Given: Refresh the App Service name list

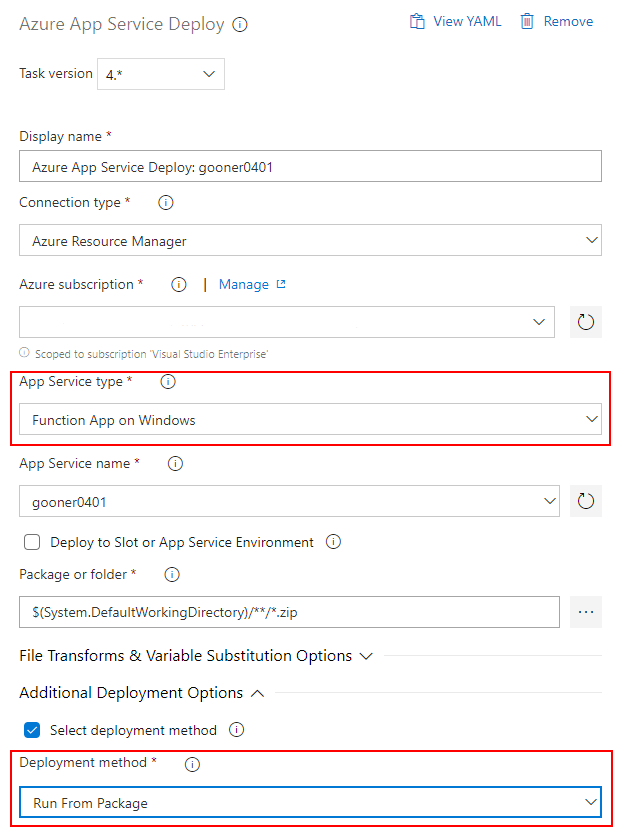Looking at the screenshot, I should 586,501.
